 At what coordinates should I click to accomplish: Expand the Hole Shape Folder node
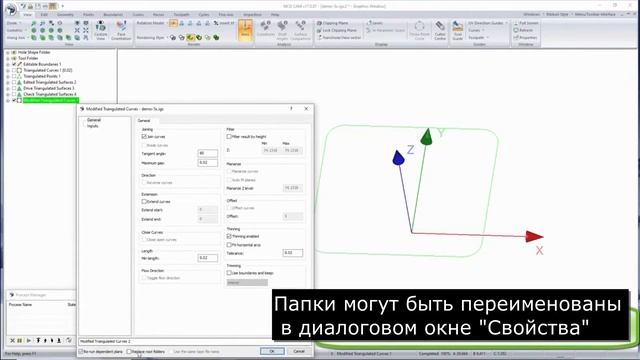pyautogui.click(x=7, y=52)
